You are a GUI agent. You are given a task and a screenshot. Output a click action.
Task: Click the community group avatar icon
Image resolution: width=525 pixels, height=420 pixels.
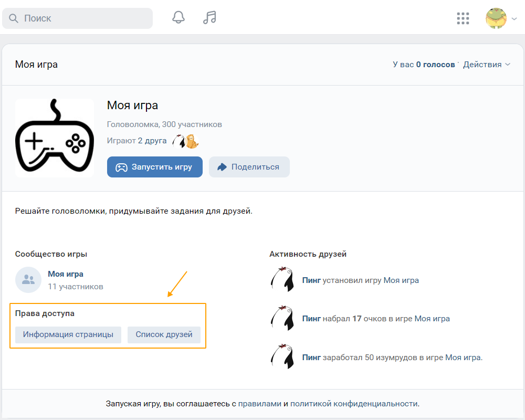pyautogui.click(x=28, y=280)
